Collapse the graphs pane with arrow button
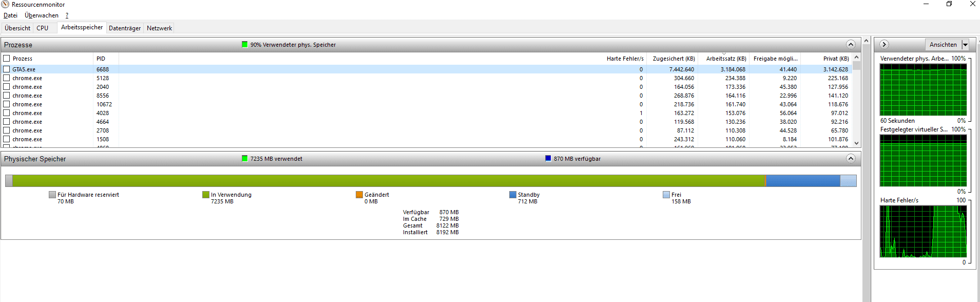 [x=884, y=44]
